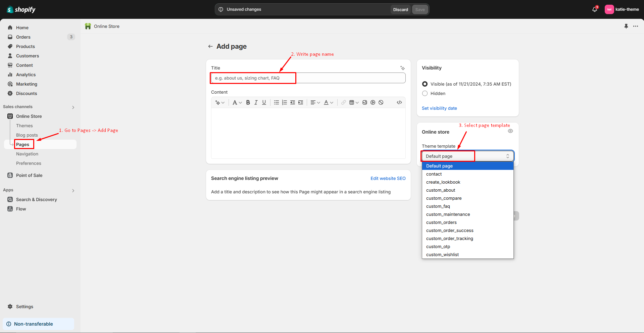Apply italic formatting in content editor
644x333 pixels.
[256, 102]
